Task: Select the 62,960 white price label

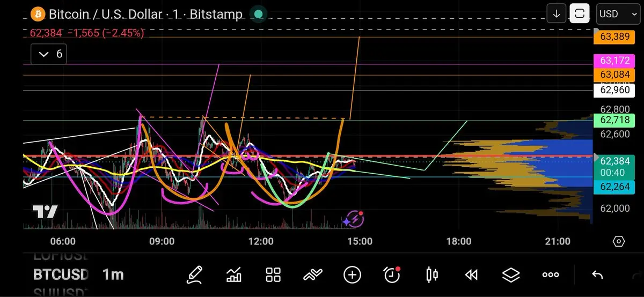Action: click(x=614, y=90)
